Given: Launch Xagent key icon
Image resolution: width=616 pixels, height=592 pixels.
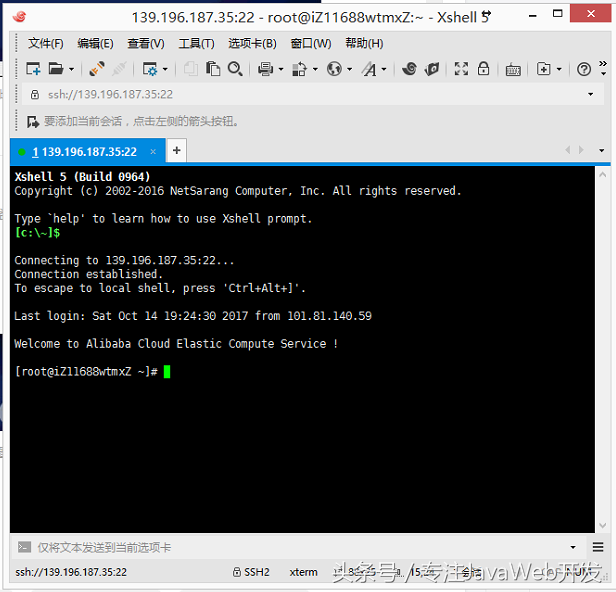Looking at the screenshot, I should point(432,69).
